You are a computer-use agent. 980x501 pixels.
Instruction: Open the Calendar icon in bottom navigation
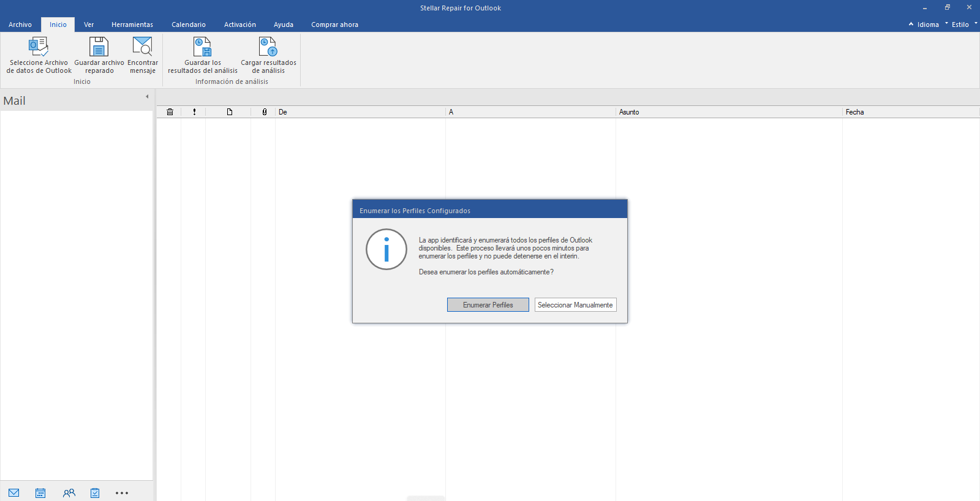(40, 493)
